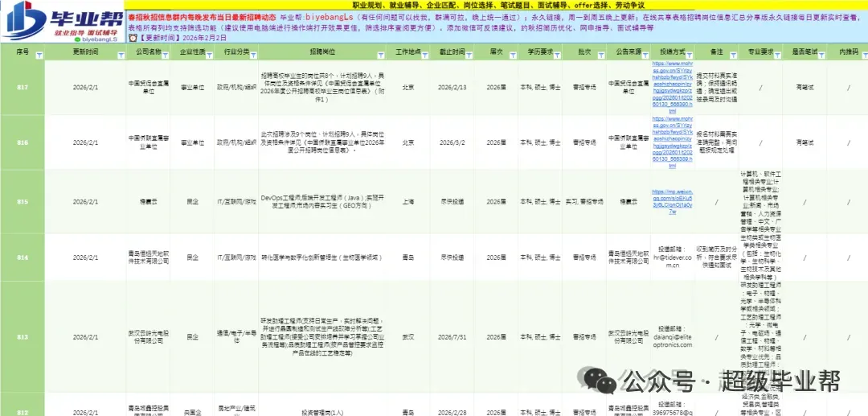Image resolution: width=868 pixels, height=416 pixels.
Task: Select 民企 cell in row 815
Action: click(192, 202)
